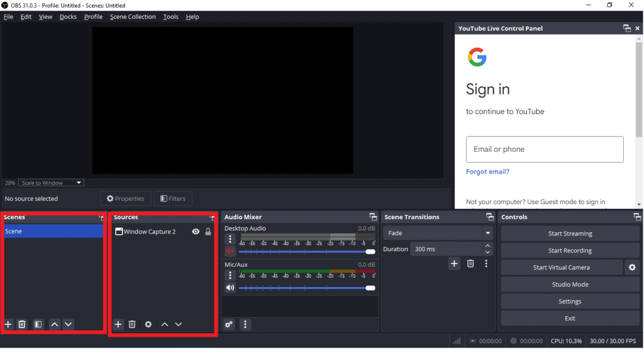Close the YouTube Live Control Panel
The width and height of the screenshot is (644, 362).
point(638,28)
